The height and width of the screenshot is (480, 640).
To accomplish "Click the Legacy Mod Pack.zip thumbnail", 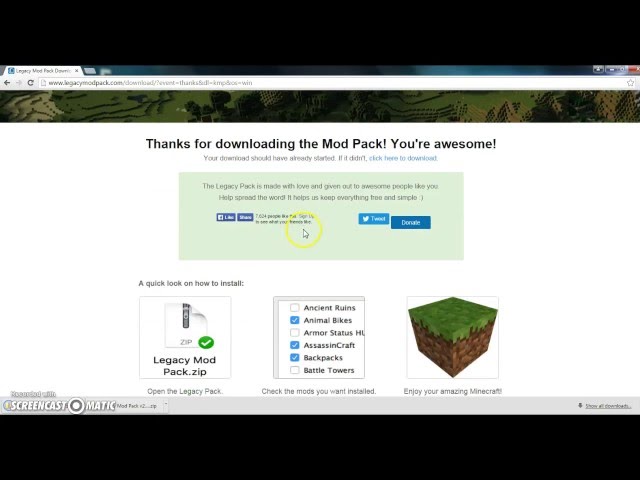I will pyautogui.click(x=185, y=338).
